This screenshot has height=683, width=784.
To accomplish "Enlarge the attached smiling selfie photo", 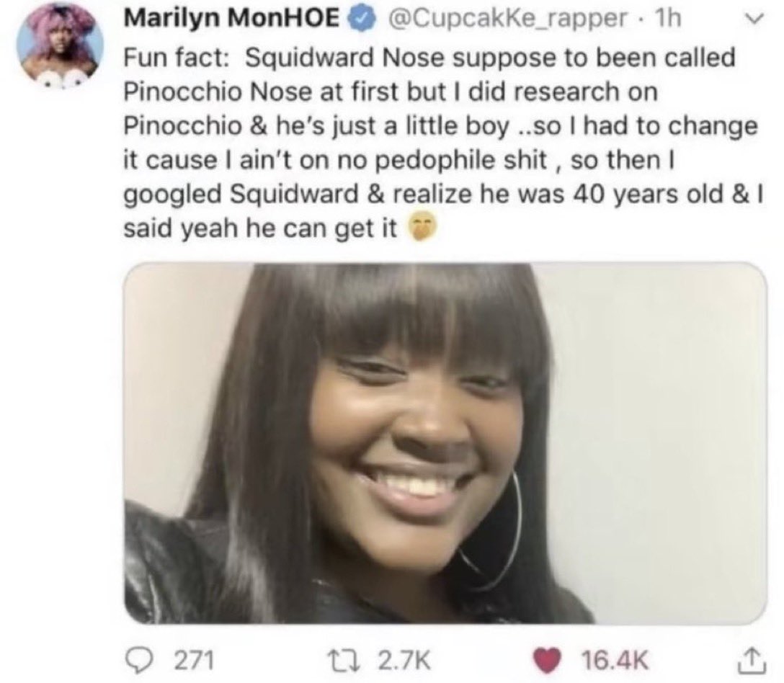I will tap(445, 443).
